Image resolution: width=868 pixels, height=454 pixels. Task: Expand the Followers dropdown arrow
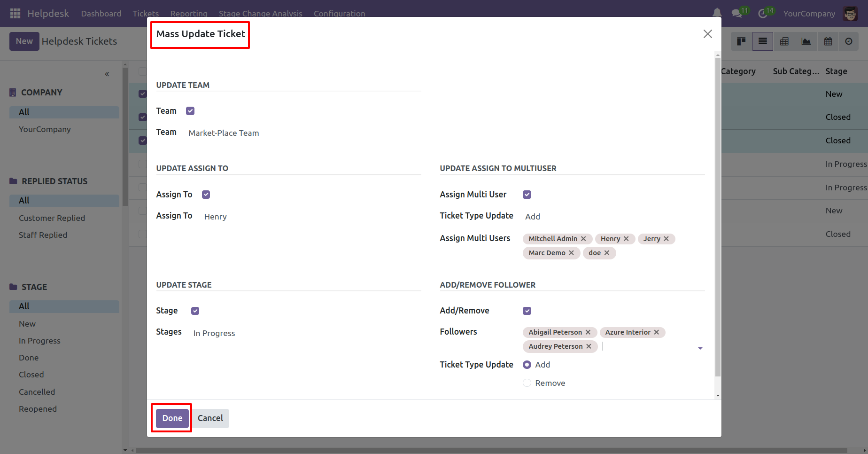pos(700,348)
